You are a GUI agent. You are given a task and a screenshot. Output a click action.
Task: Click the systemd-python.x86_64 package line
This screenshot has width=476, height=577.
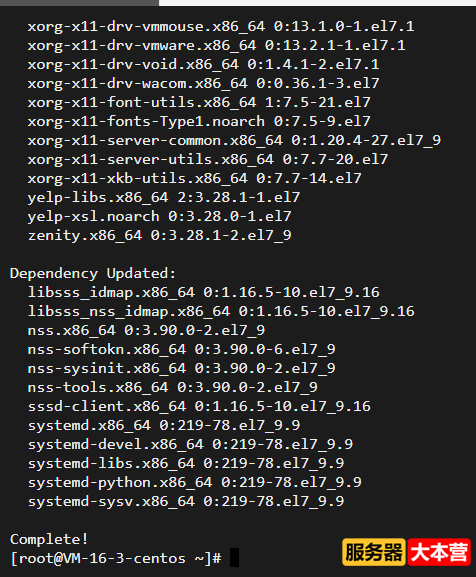(x=195, y=482)
